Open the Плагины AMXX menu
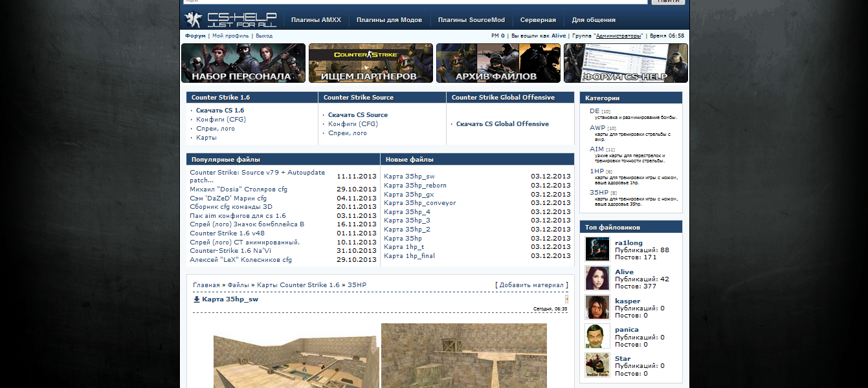The image size is (868, 388). pyautogui.click(x=317, y=20)
